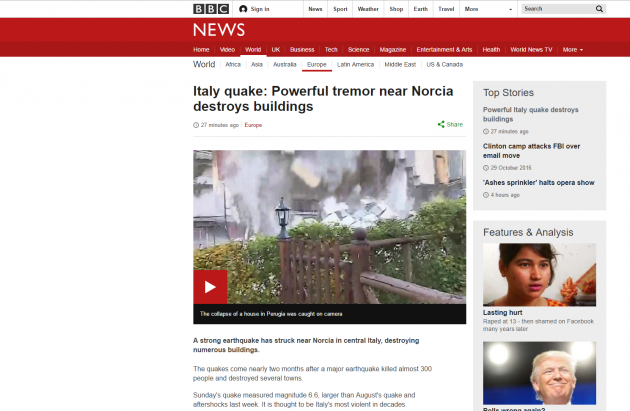Open the Middle East sub-section
Screen dimensions: 630x411
point(400,65)
